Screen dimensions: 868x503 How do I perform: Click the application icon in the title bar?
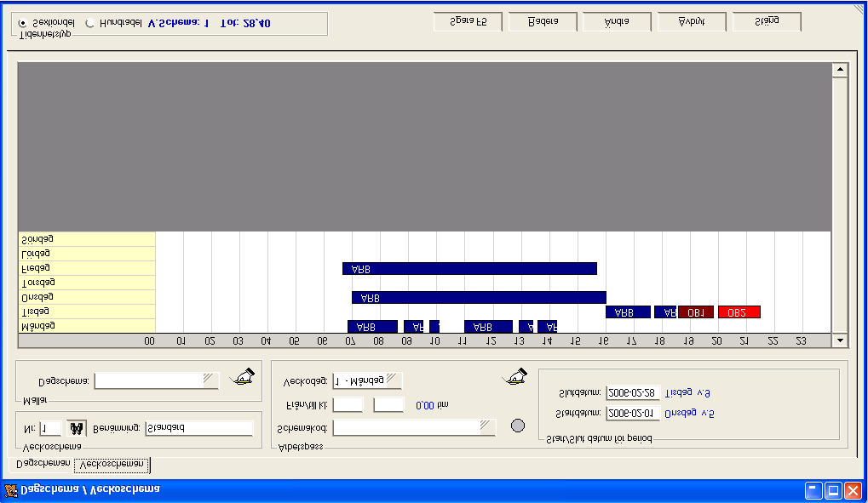[x=10, y=490]
